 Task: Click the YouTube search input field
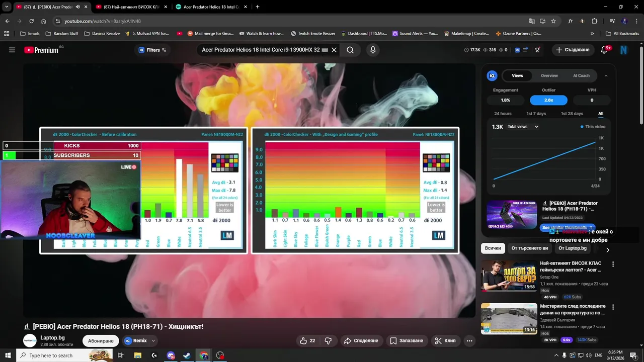pos(262,50)
